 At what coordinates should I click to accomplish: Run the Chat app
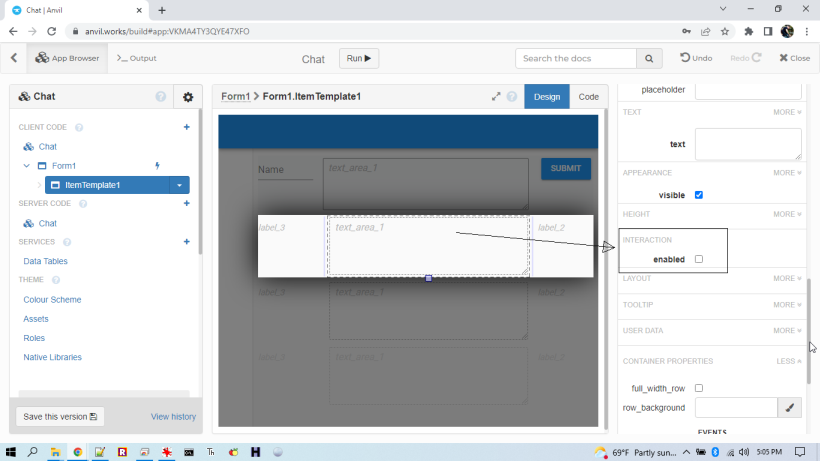359,59
